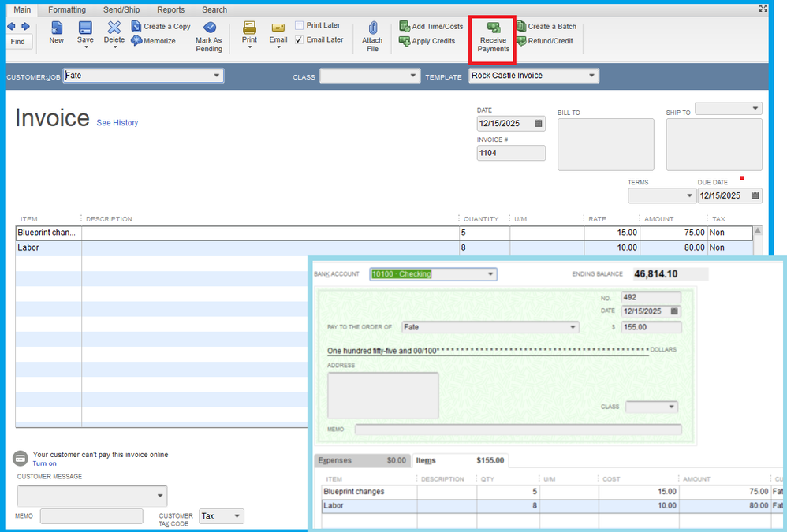This screenshot has height=532, width=787.
Task: Click Create a Copy
Action: pyautogui.click(x=161, y=27)
